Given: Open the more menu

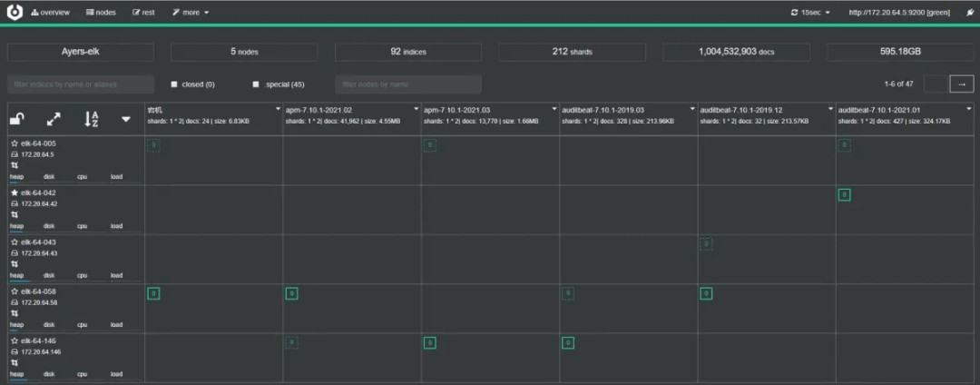Looking at the screenshot, I should (191, 13).
